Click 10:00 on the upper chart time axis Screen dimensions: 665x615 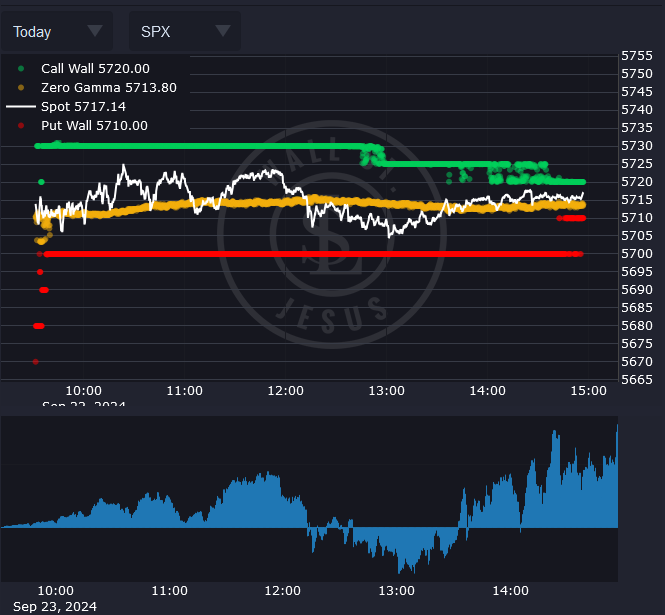pos(84,391)
